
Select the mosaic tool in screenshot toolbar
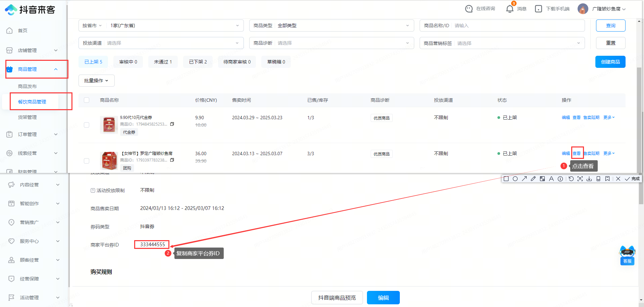tap(542, 179)
